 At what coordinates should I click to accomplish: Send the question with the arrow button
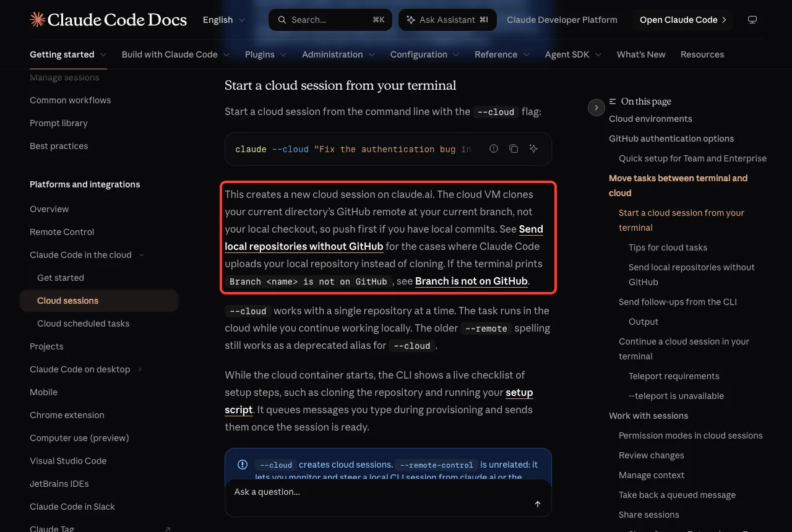pyautogui.click(x=538, y=504)
